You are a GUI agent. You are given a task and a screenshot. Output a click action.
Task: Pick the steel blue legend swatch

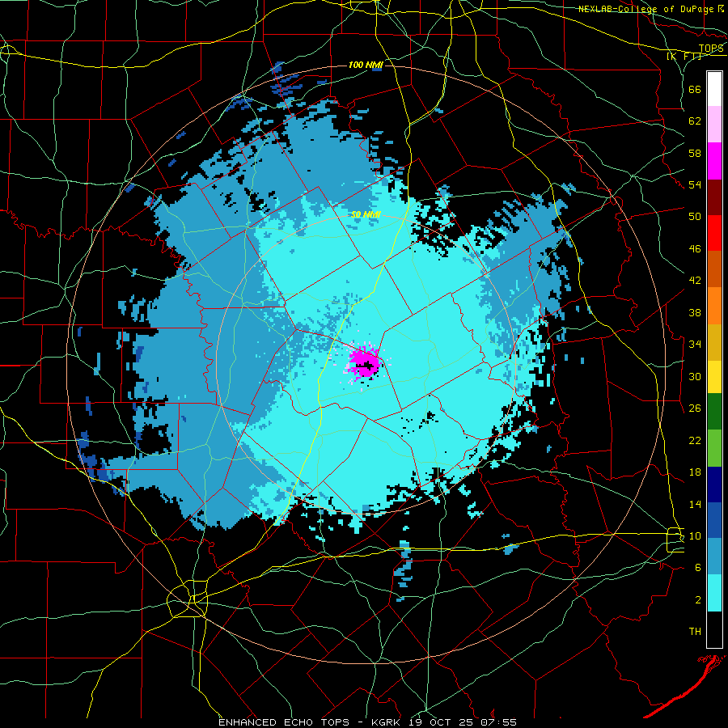click(x=714, y=557)
